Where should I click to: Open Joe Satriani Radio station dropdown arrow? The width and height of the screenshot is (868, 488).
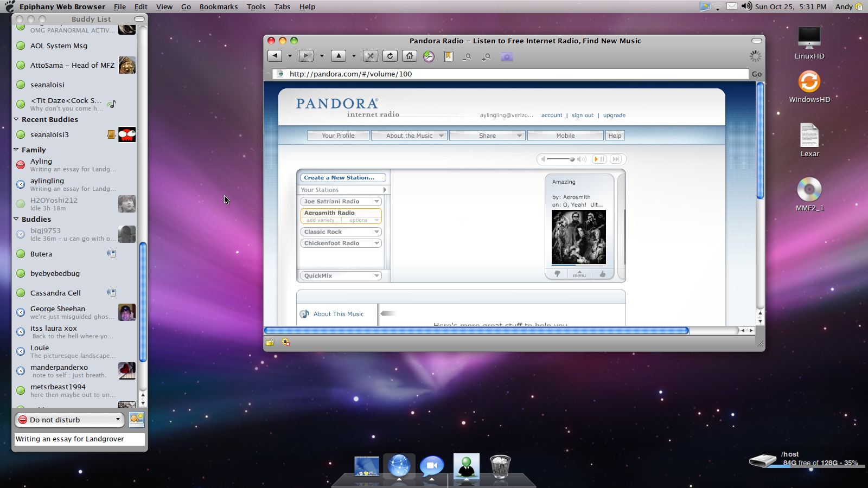376,201
